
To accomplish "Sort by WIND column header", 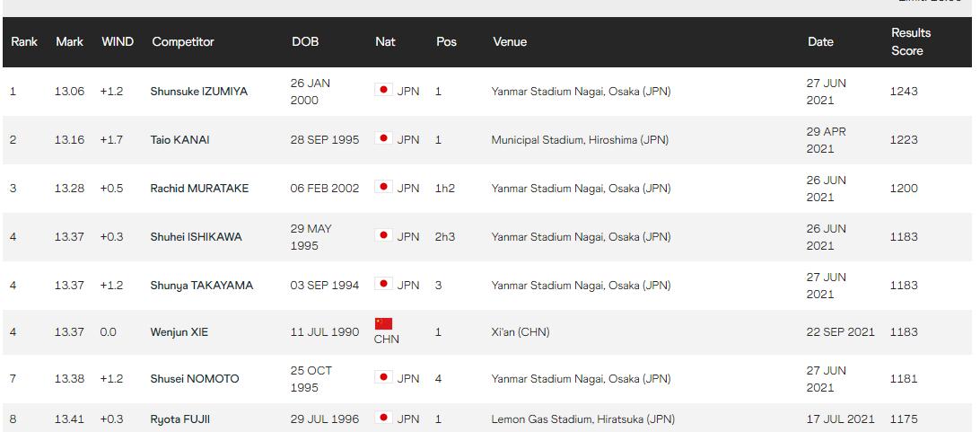I will [118, 42].
